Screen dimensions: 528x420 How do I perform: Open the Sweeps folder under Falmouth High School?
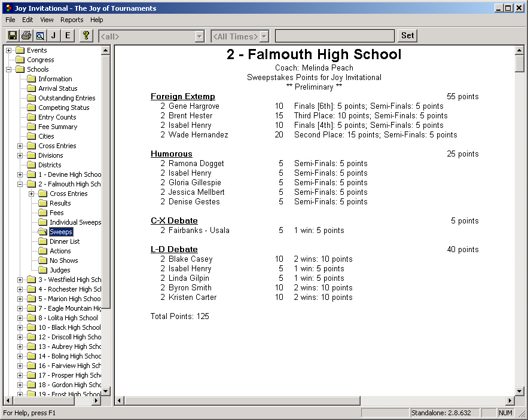[61, 231]
